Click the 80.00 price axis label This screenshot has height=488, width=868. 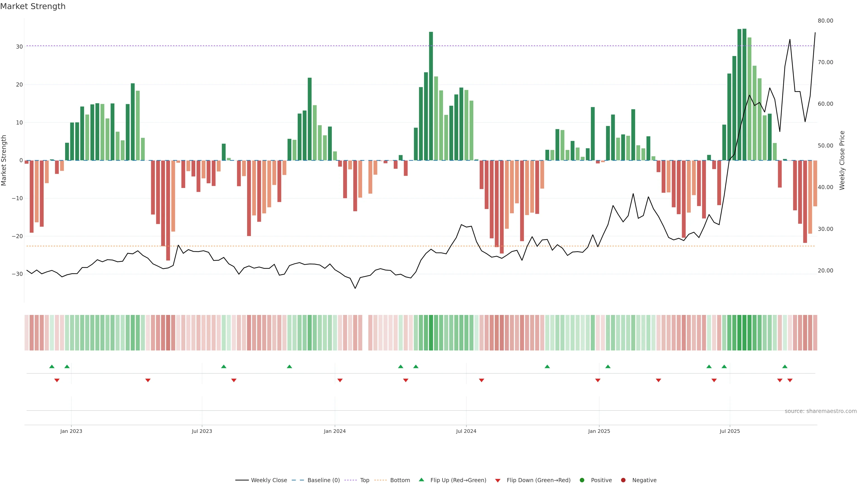click(825, 21)
